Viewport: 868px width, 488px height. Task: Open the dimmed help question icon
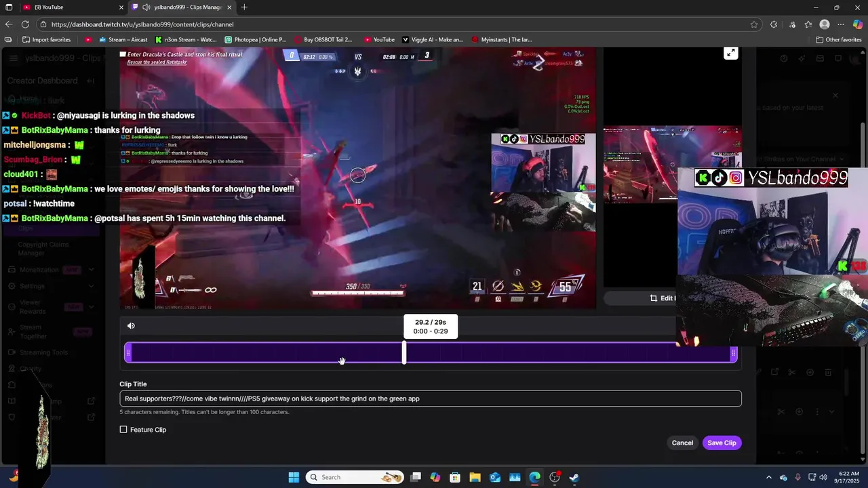tap(784, 58)
